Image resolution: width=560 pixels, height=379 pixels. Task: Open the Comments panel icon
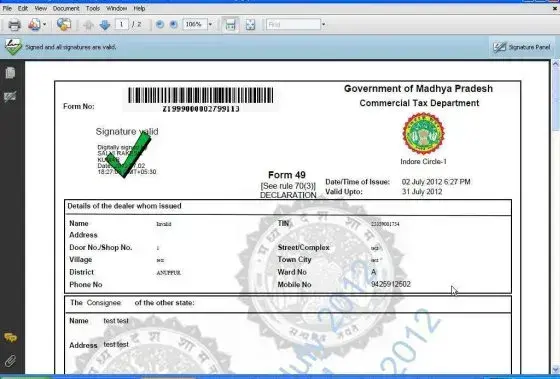pyautogui.click(x=10, y=337)
